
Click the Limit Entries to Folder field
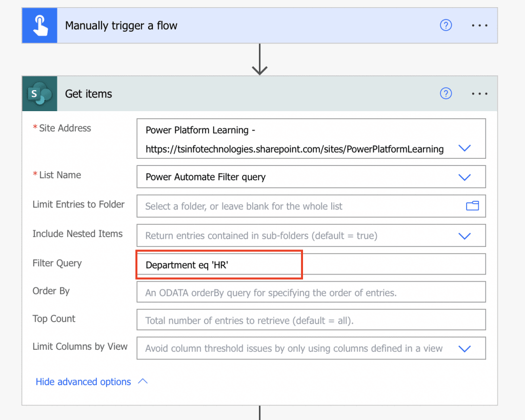pos(311,206)
